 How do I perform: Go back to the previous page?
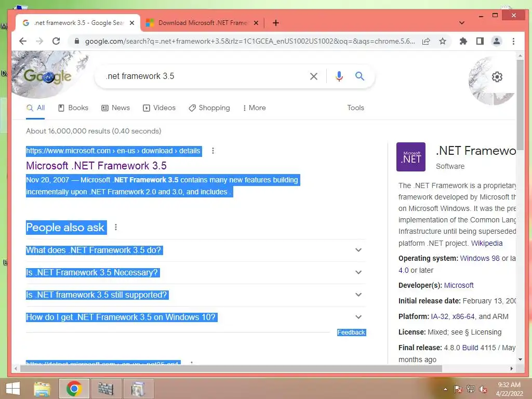tap(23, 41)
